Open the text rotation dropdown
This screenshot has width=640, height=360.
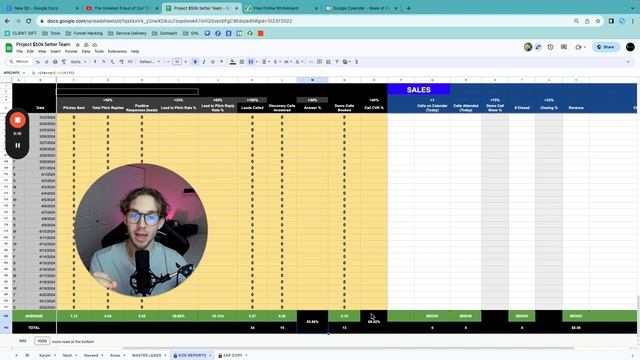tap(299, 62)
